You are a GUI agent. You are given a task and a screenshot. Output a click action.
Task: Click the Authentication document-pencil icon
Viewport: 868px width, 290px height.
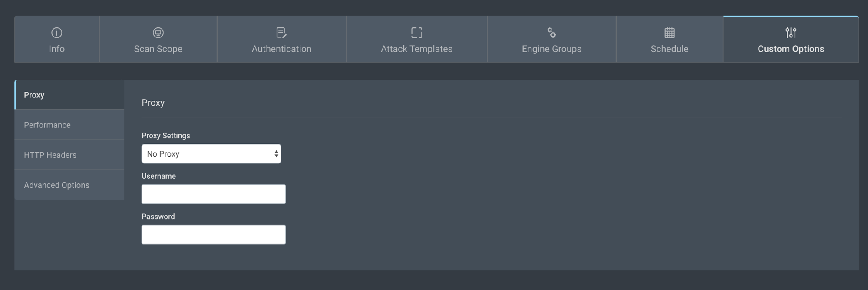pyautogui.click(x=281, y=33)
